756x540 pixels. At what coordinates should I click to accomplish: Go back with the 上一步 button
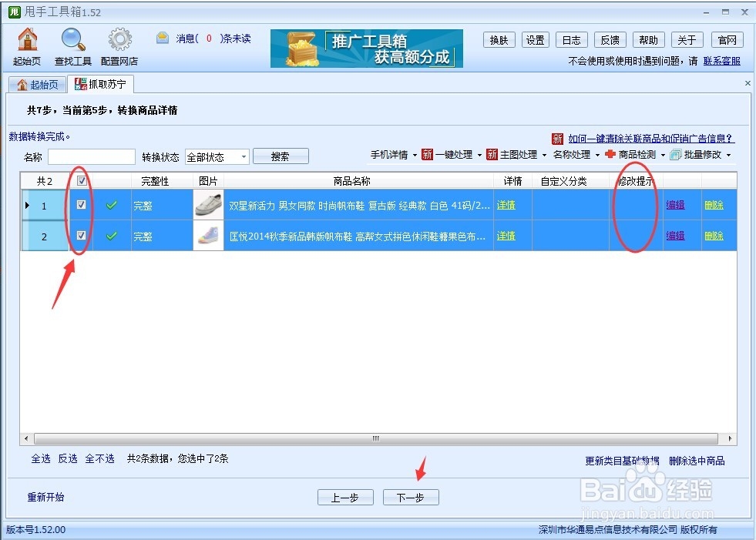[x=345, y=498]
